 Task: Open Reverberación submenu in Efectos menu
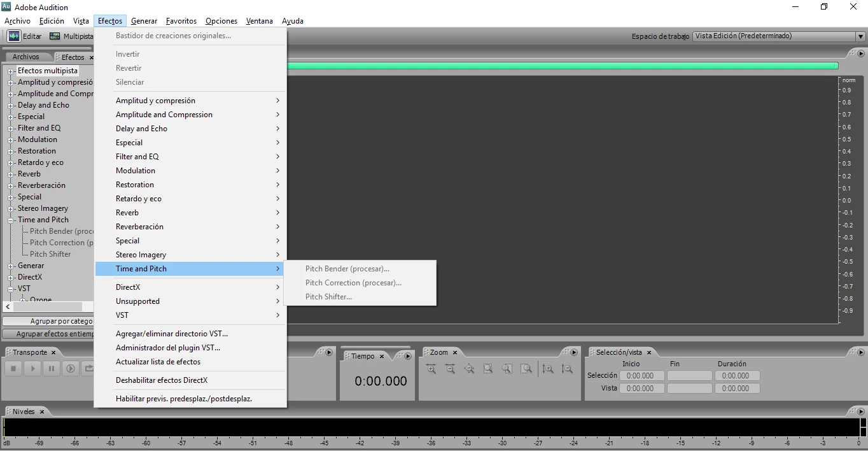tap(190, 227)
